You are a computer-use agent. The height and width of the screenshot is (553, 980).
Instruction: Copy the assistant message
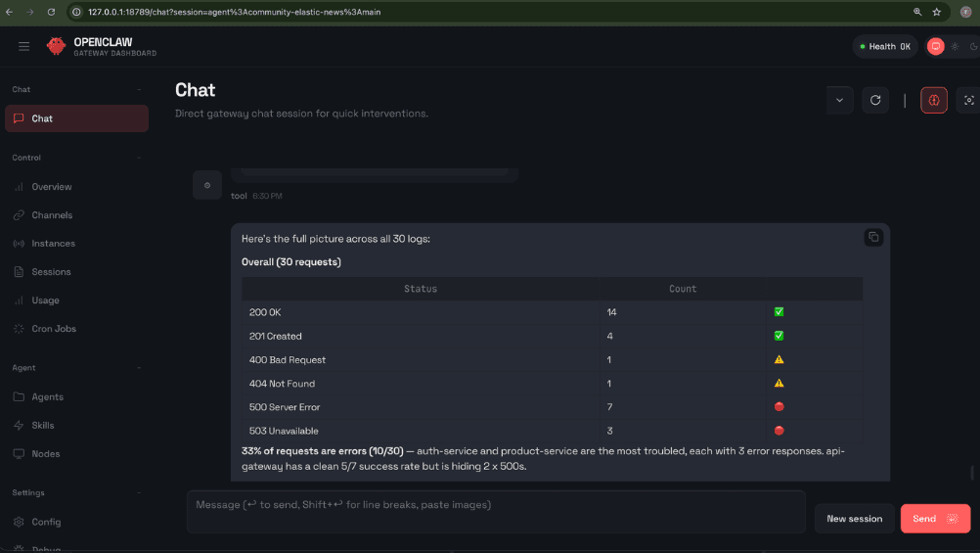(x=873, y=237)
